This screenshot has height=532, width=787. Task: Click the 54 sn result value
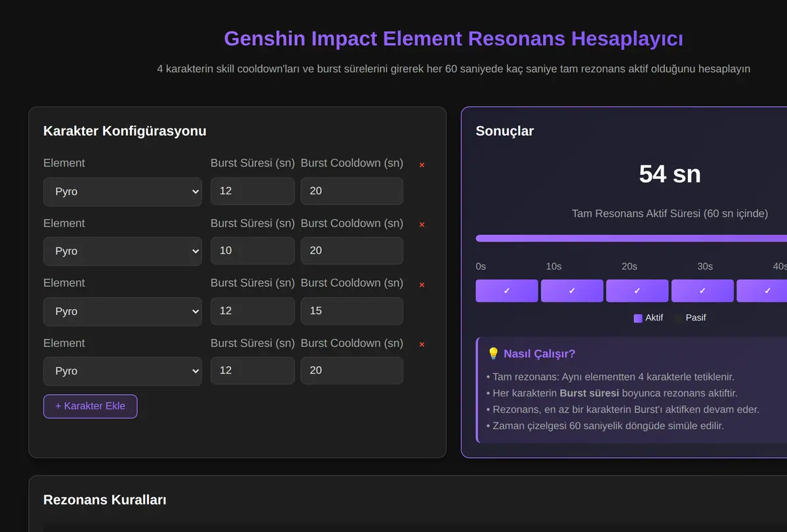[670, 174]
